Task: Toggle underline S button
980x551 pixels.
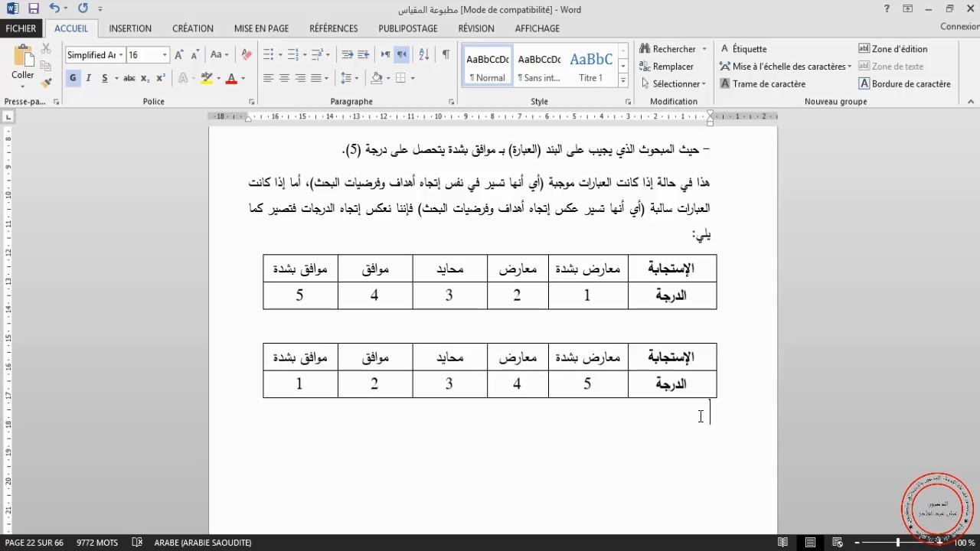Action: (105, 78)
